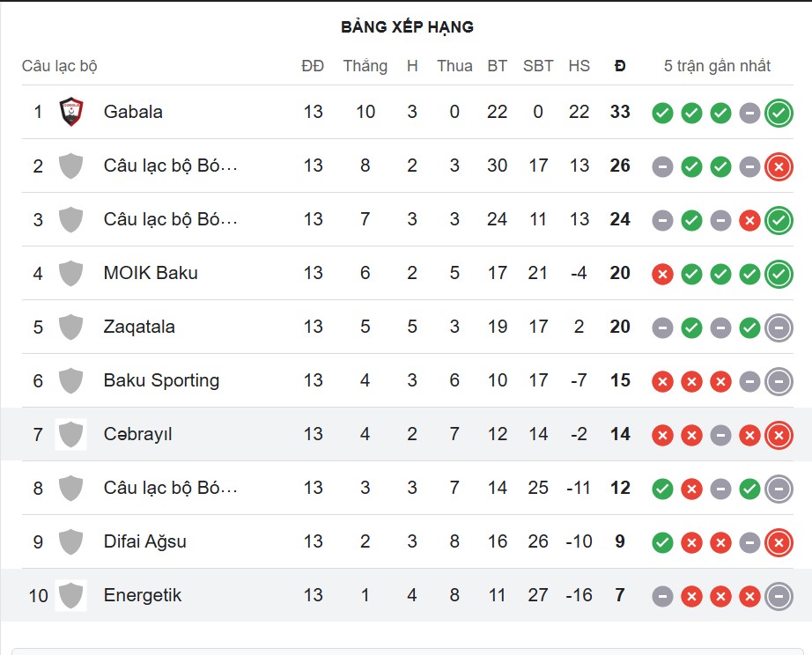Click Energetik's latest match draw icon
Image resolution: width=812 pixels, height=655 pixels.
779,596
